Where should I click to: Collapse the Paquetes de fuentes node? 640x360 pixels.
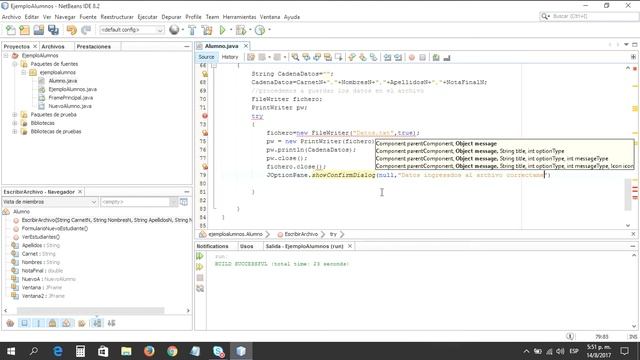[x=15, y=64]
